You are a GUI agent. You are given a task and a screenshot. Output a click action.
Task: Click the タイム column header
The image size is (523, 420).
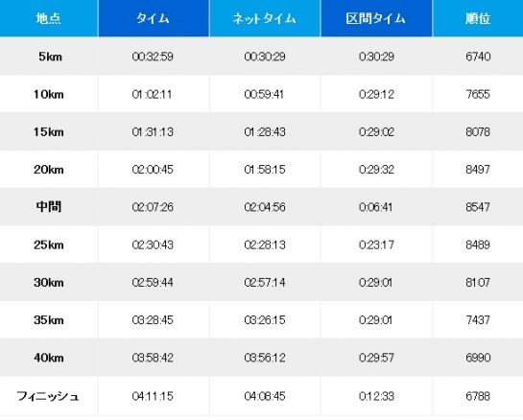pyautogui.click(x=154, y=18)
